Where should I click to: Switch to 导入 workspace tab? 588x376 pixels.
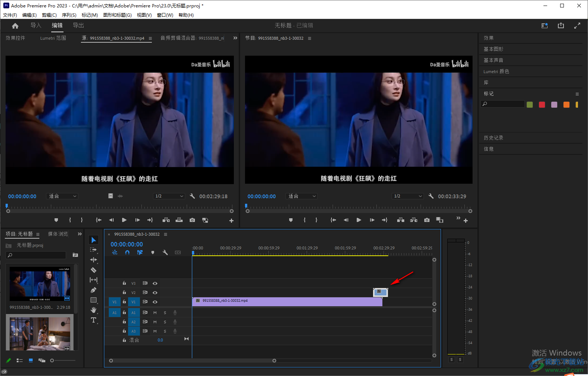point(36,25)
